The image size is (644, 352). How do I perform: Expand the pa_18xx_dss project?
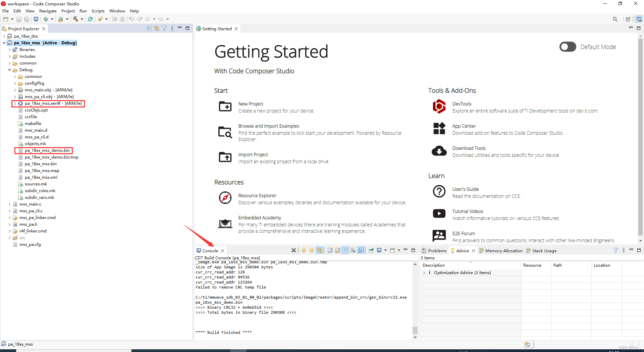click(4, 36)
